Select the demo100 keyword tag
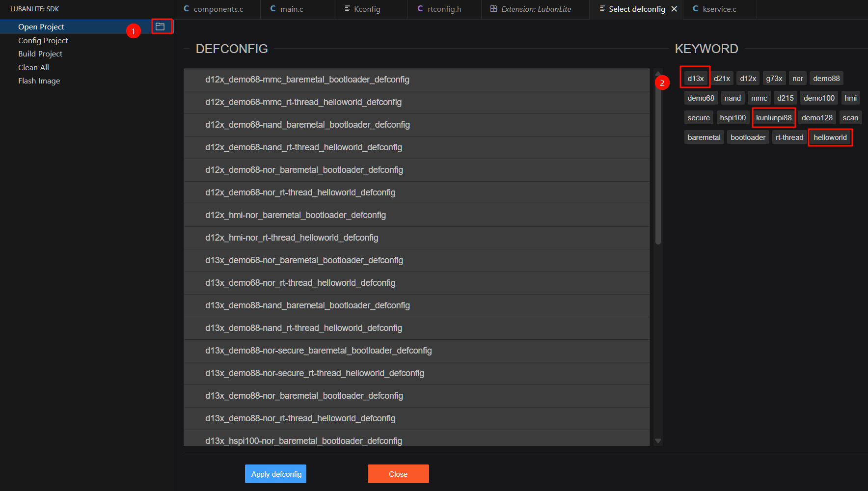The height and width of the screenshot is (491, 868). 819,98
